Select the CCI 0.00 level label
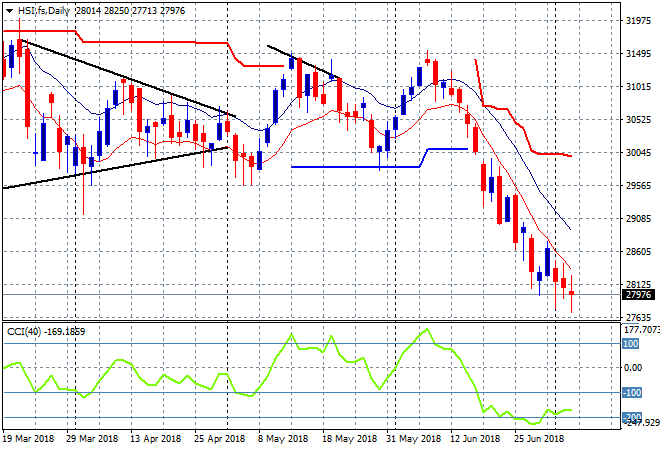The width and height of the screenshot is (660, 450). pos(633,368)
